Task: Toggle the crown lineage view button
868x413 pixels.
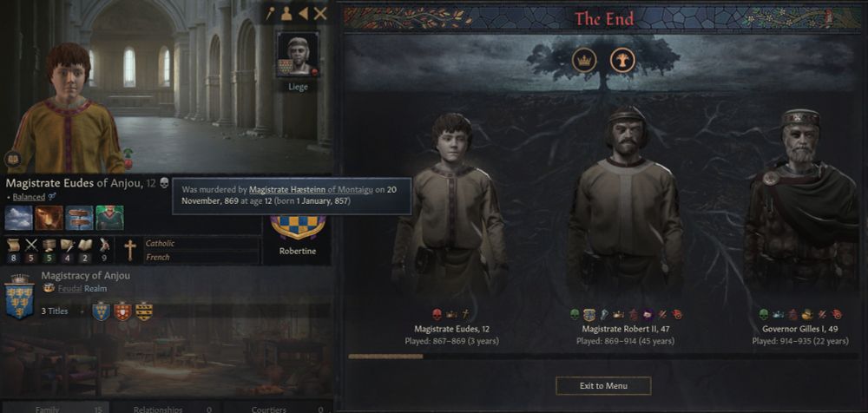Action: (584, 61)
